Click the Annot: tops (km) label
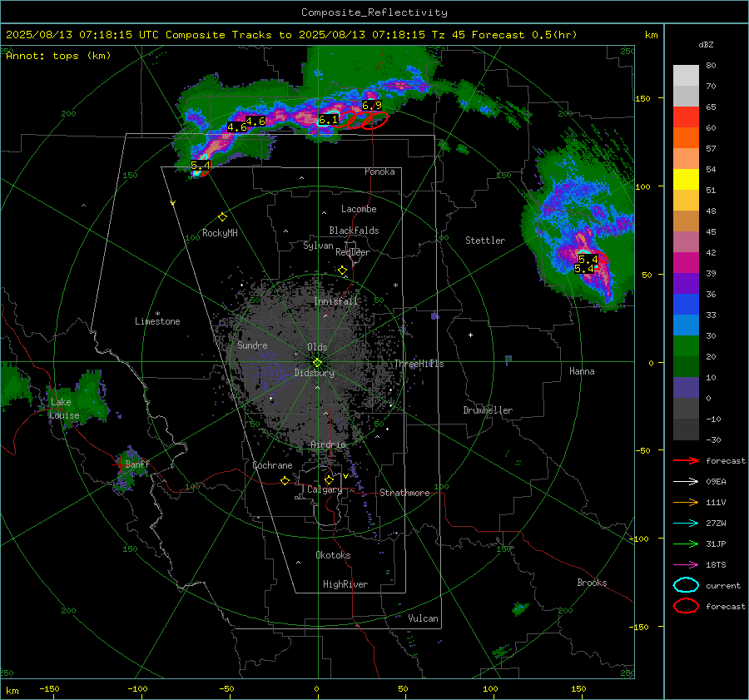 (x=58, y=56)
